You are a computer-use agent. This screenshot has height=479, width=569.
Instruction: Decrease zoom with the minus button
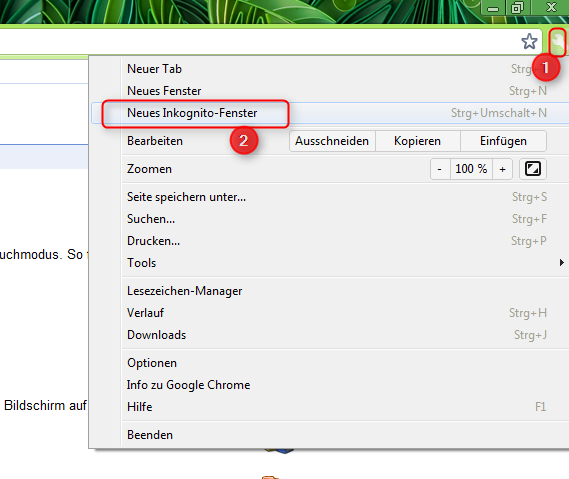coord(440,169)
